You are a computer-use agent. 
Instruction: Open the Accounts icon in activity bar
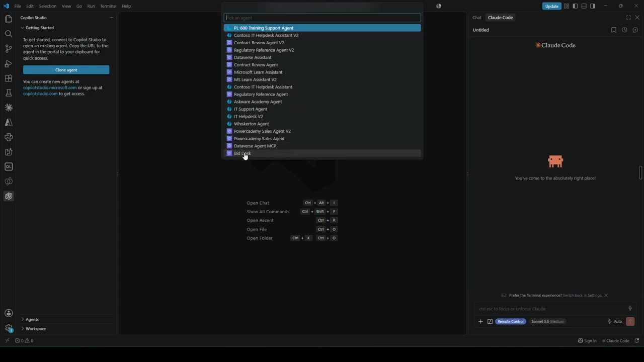point(9,313)
